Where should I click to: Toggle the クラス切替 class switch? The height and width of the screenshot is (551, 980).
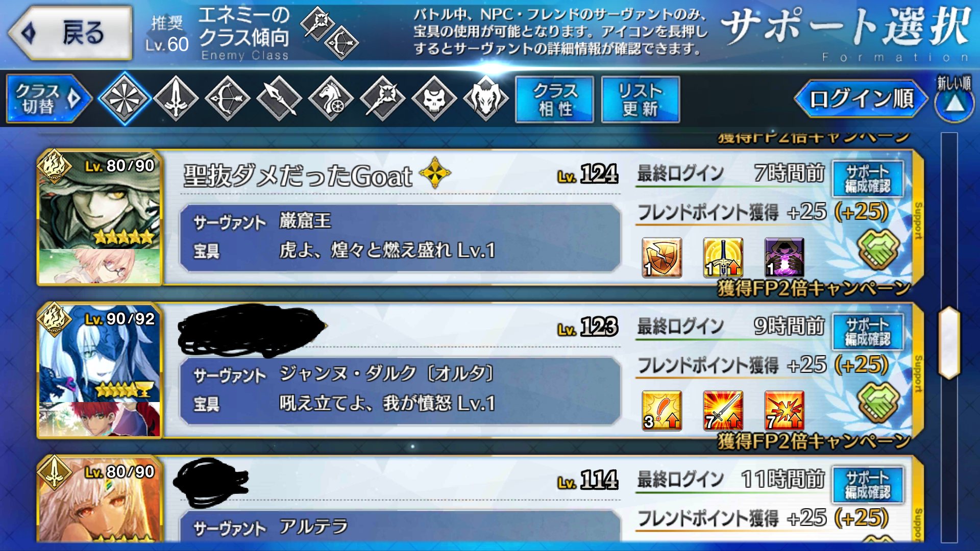48,99
